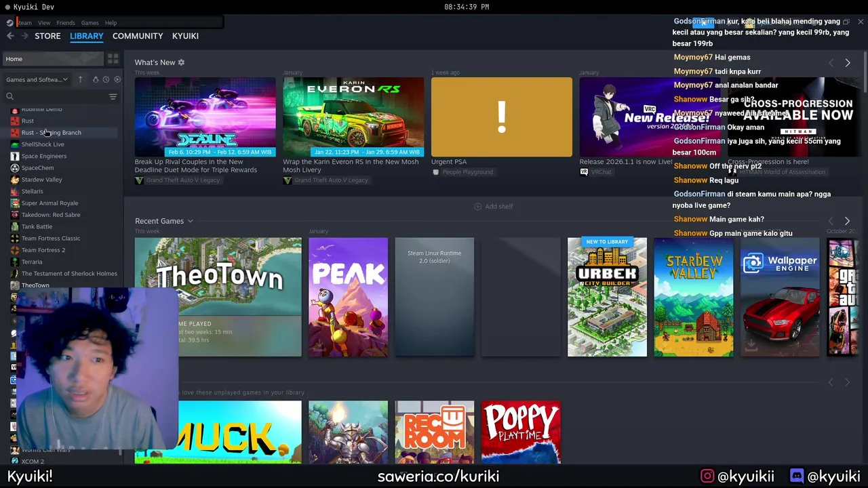Open the View menu
868x488 pixels.
[43, 23]
